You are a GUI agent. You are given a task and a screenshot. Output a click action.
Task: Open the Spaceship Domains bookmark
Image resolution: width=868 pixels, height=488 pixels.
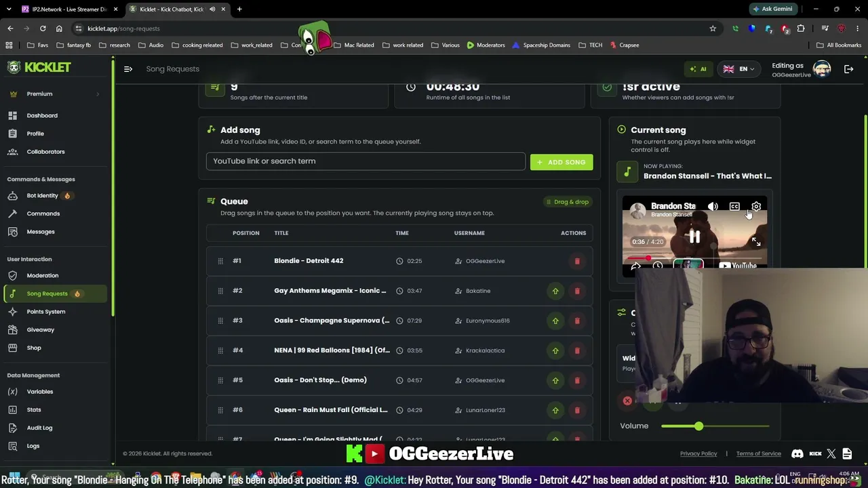pyautogui.click(x=541, y=45)
